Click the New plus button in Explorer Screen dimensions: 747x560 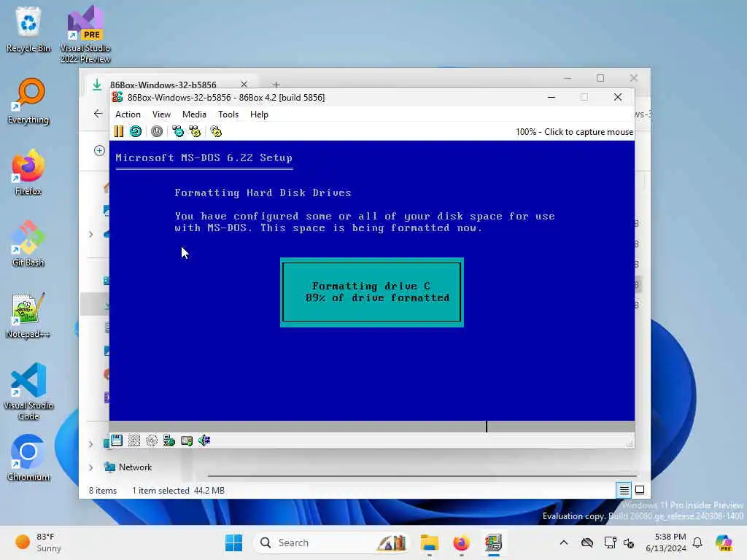tap(99, 150)
